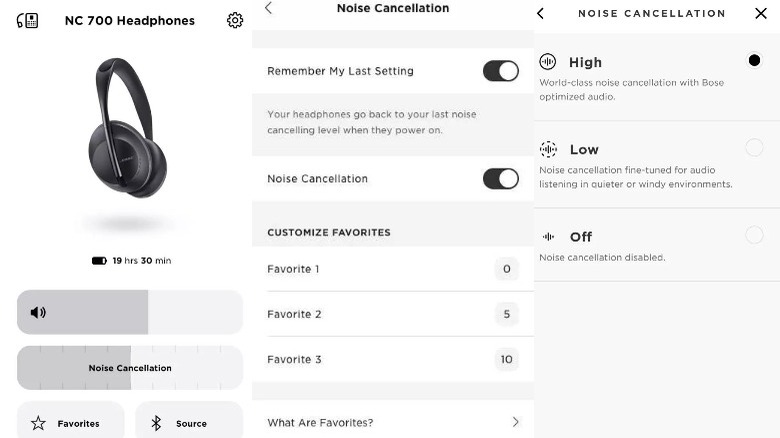This screenshot has height=438, width=780.
Task: Toggle Remember My Last Setting switch
Action: tap(500, 71)
